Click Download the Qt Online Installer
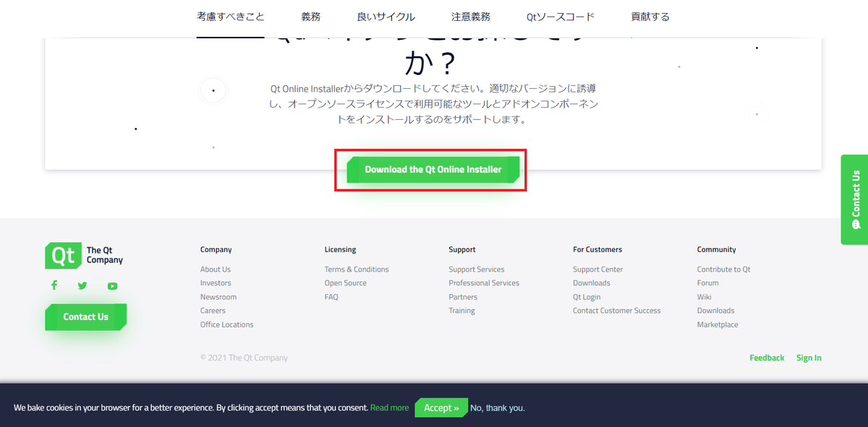This screenshot has height=427, width=868. pyautogui.click(x=433, y=170)
